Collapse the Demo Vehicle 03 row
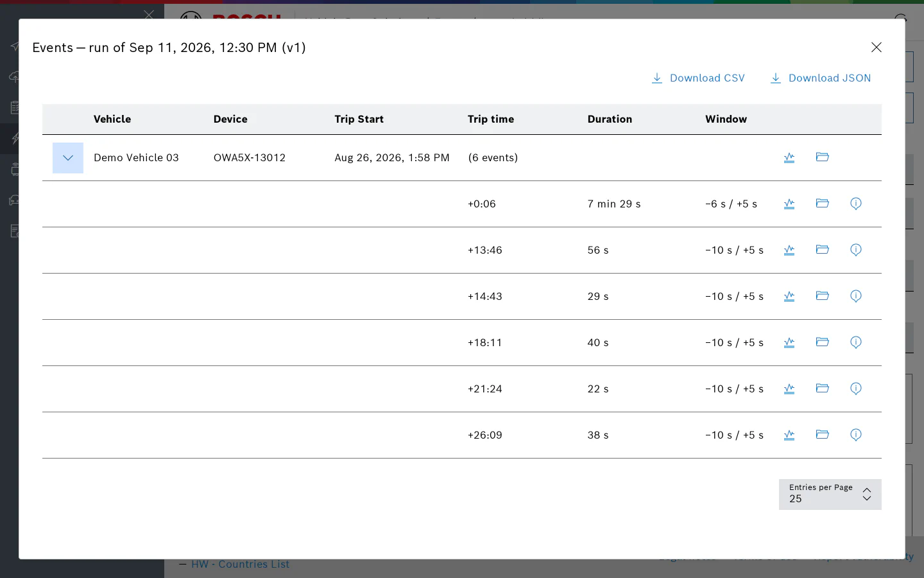The image size is (924, 578). pyautogui.click(x=68, y=158)
